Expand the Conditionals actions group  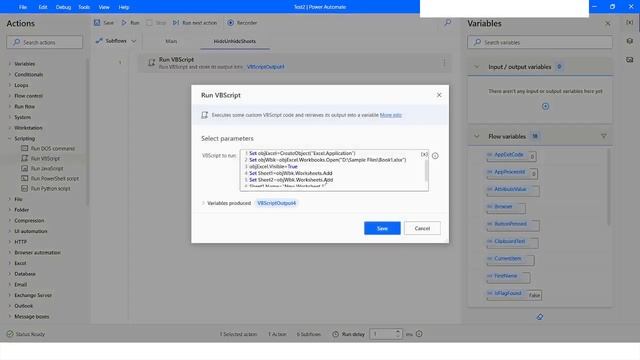10,74
